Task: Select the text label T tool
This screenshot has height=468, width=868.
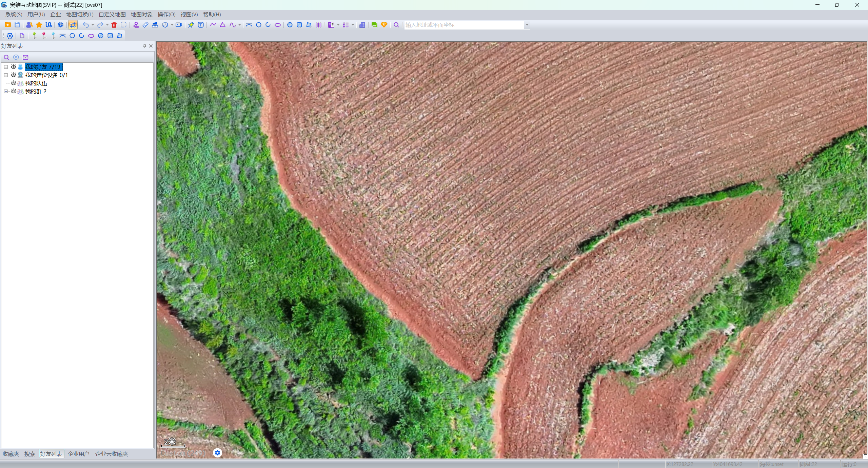Action: (x=201, y=25)
